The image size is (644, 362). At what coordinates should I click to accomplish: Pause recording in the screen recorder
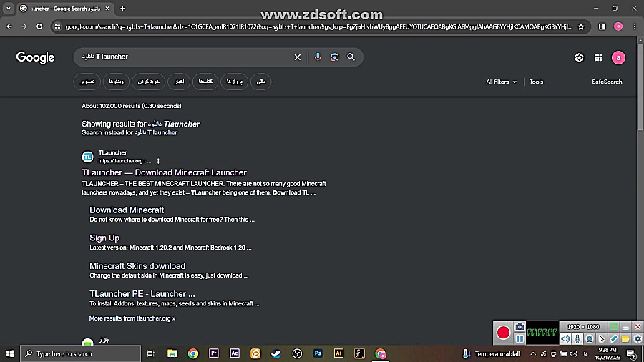519,338
